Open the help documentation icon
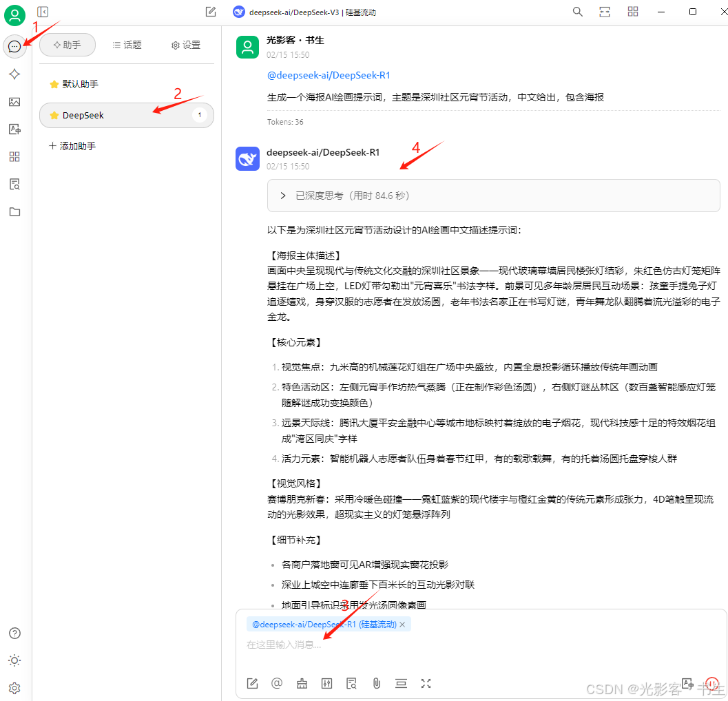This screenshot has width=728, height=701. coord(14,634)
